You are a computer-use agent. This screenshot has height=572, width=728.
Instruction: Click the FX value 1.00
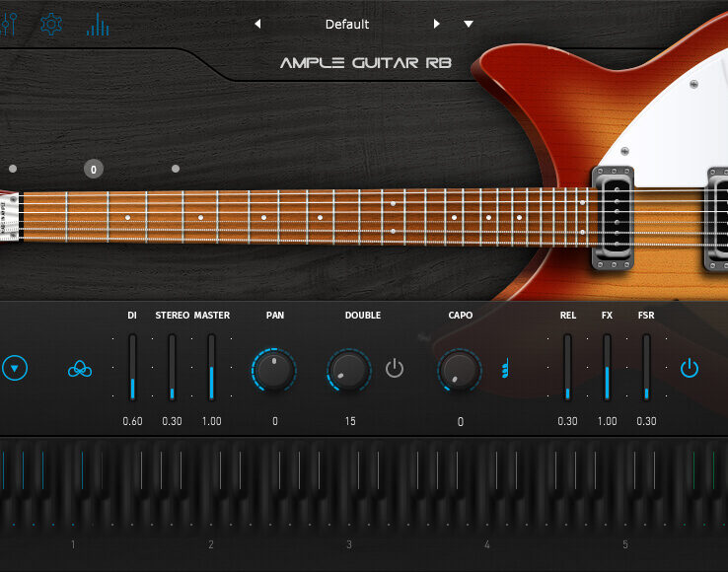pos(607,421)
